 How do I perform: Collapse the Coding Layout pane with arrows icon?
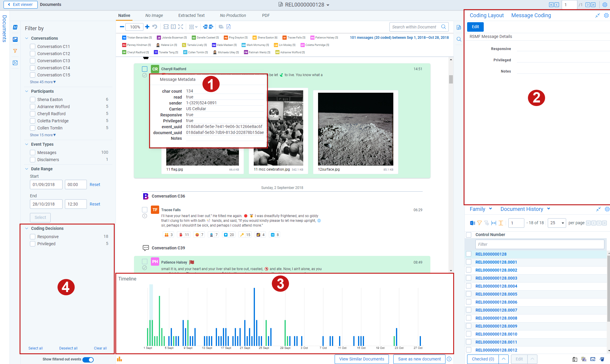[598, 15]
